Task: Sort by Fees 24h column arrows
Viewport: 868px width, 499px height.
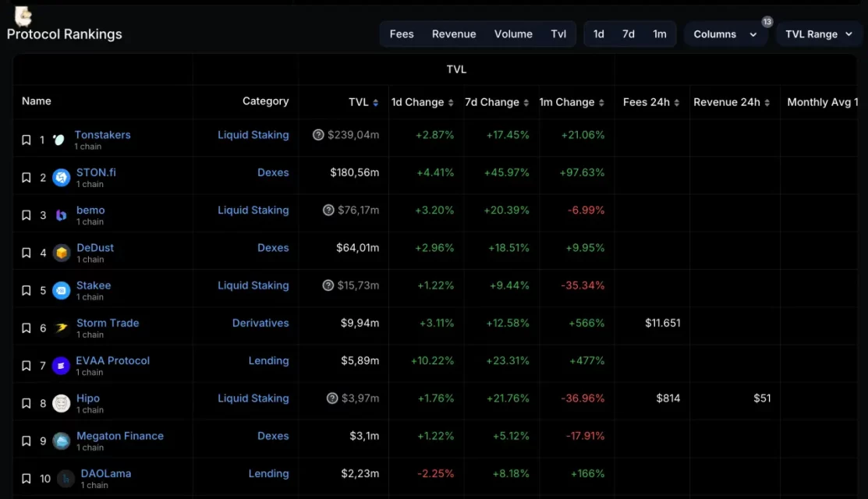Action: pos(676,102)
